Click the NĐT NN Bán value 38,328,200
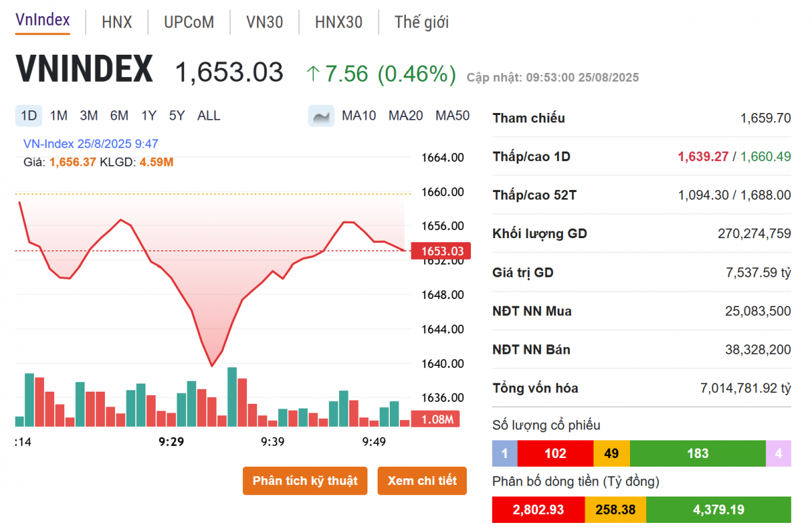 click(x=758, y=350)
